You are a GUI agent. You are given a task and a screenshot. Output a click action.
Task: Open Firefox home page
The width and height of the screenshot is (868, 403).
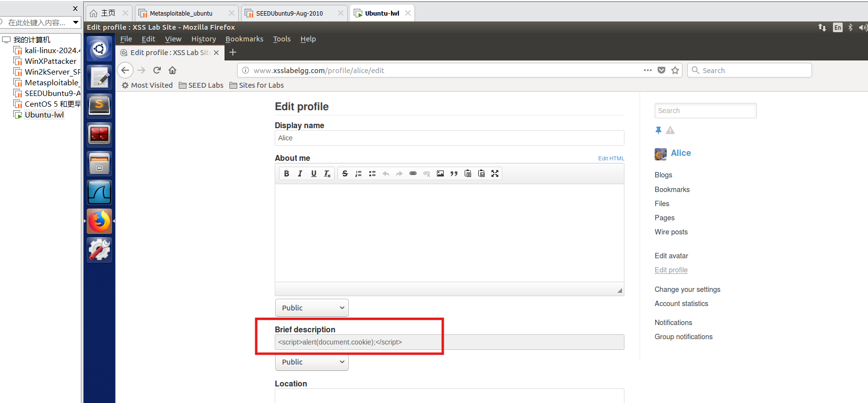tap(172, 70)
